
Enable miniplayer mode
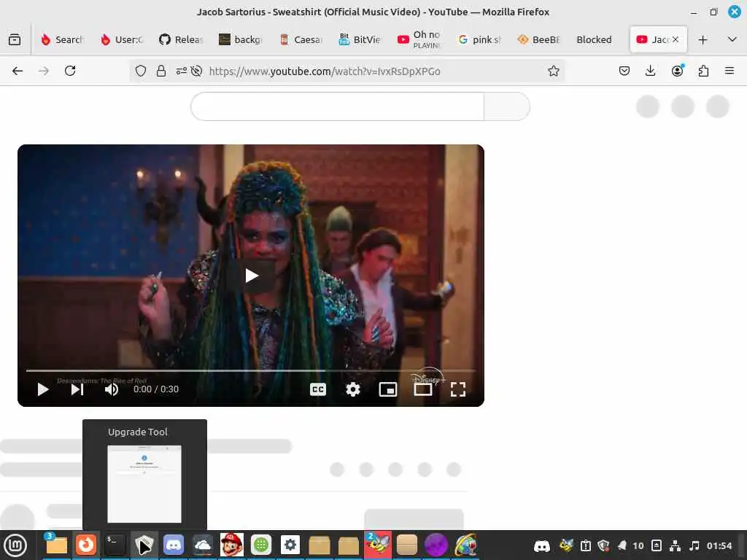[388, 389]
